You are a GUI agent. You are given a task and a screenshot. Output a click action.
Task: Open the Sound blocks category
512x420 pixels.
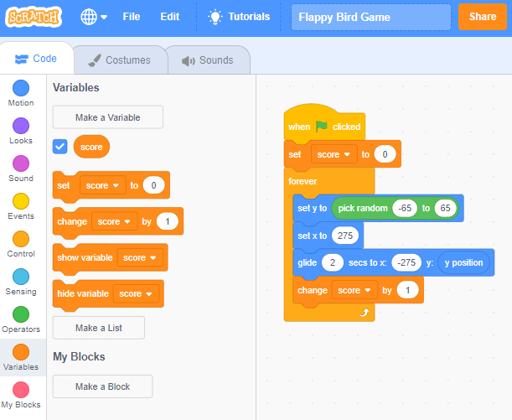21,164
